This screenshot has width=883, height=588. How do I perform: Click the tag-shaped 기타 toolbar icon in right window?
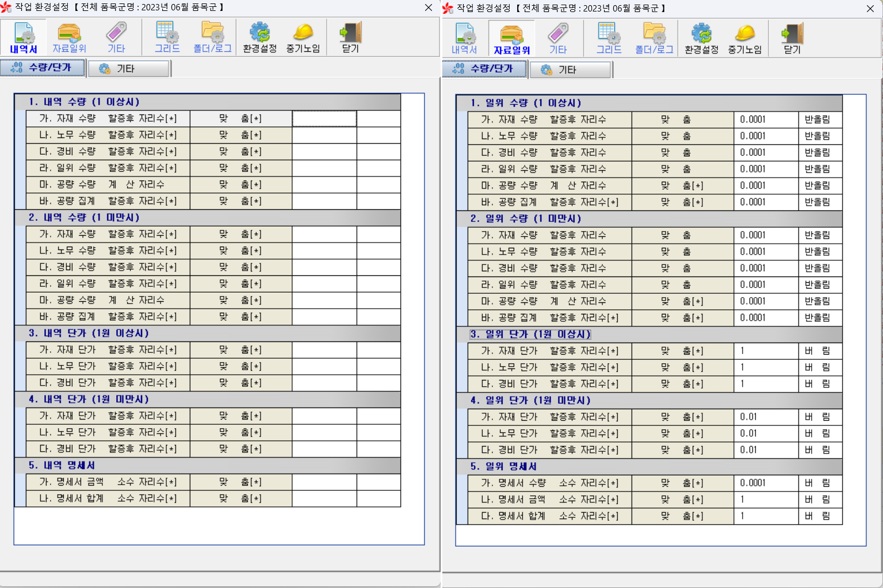click(558, 39)
